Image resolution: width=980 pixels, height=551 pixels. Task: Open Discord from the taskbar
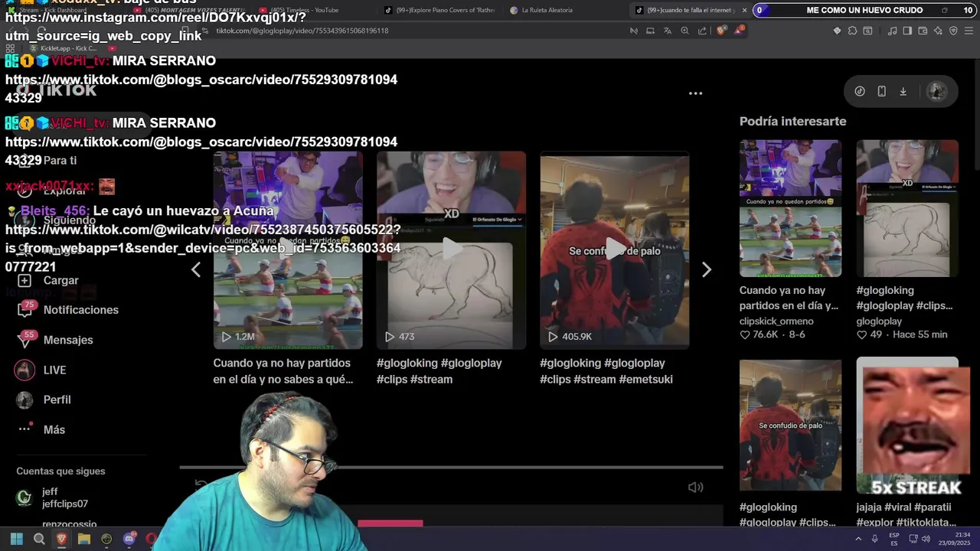tap(129, 539)
